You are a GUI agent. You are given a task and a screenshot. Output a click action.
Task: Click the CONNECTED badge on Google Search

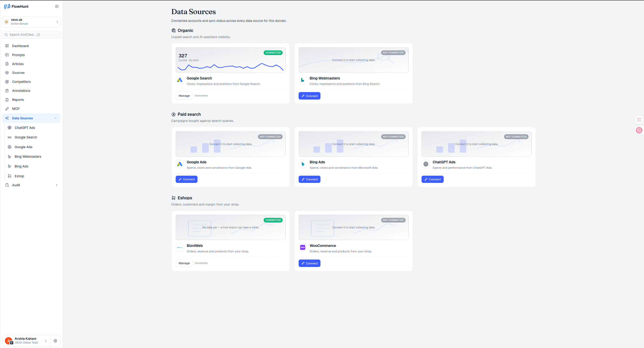tap(273, 53)
